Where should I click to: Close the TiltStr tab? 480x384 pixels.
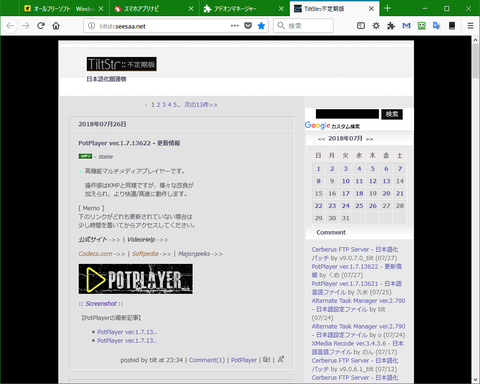[x=371, y=9]
